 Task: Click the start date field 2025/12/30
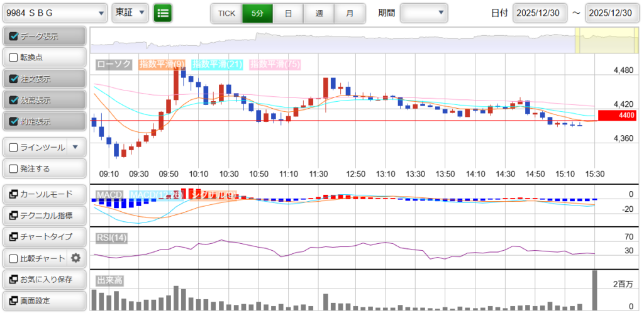(x=540, y=13)
